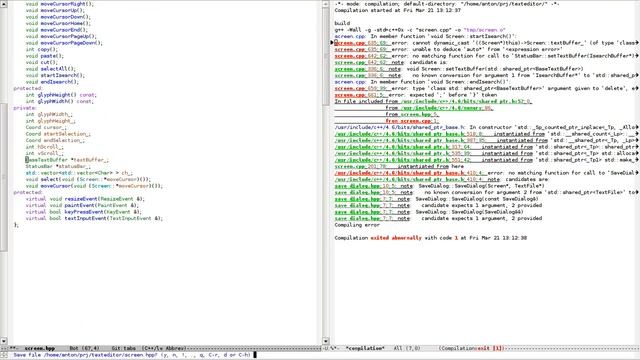Click the 'void selectAll();' declaration
The width and height of the screenshot is (640, 360).
coord(51,69)
